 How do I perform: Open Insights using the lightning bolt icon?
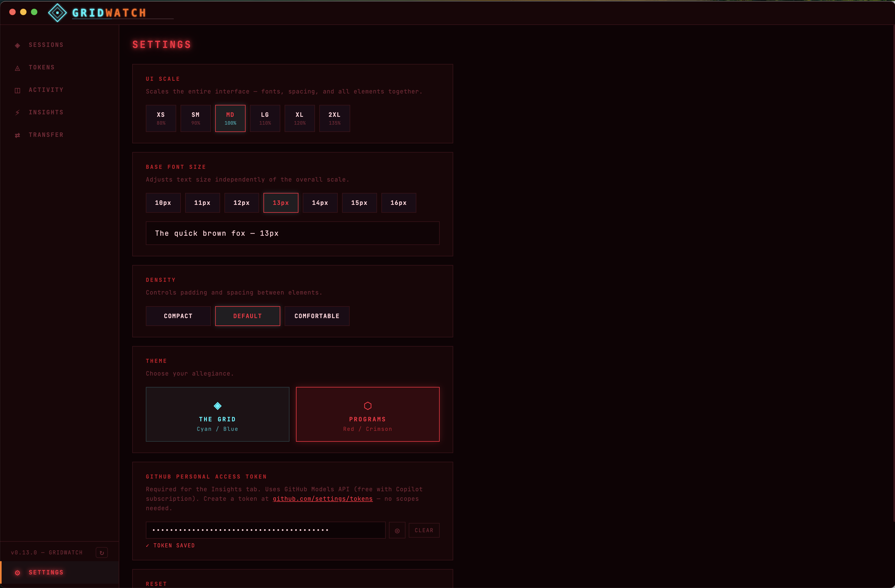18,112
